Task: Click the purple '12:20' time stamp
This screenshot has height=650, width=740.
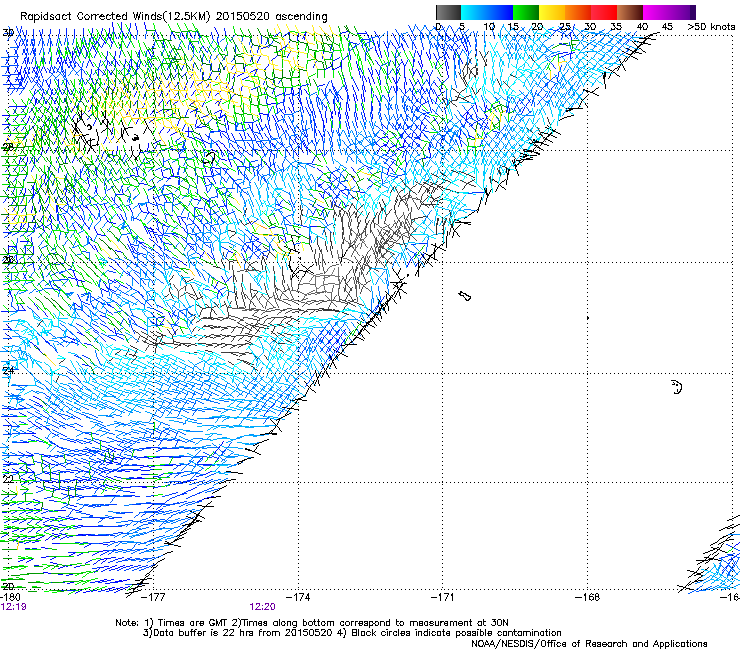Action: click(x=262, y=607)
